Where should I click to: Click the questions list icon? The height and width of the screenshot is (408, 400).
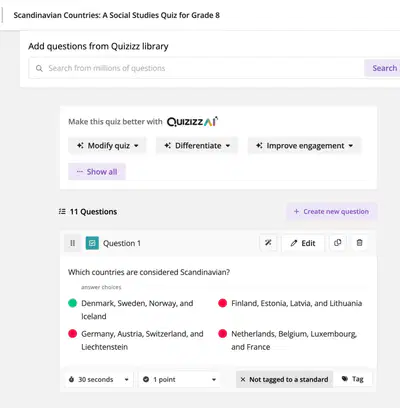(62, 211)
